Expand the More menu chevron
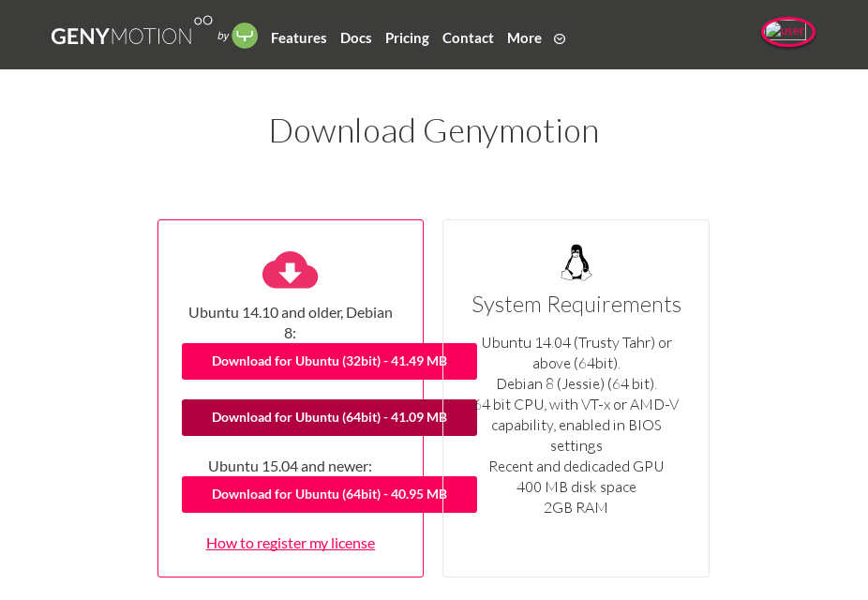This screenshot has height=600, width=868. point(560,38)
